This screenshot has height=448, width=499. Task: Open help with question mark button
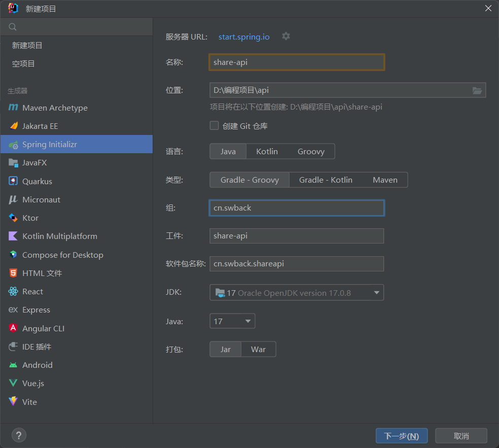click(19, 435)
